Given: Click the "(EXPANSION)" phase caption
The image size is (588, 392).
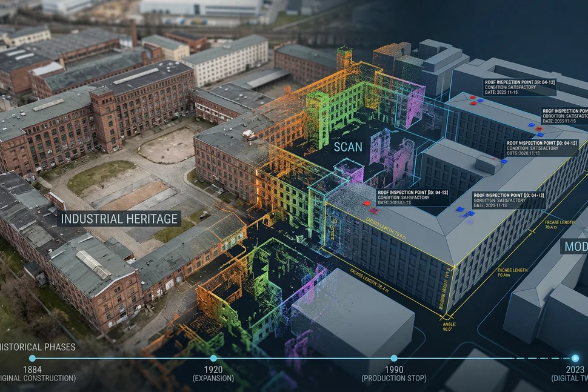Looking at the screenshot, I should coord(213,378).
